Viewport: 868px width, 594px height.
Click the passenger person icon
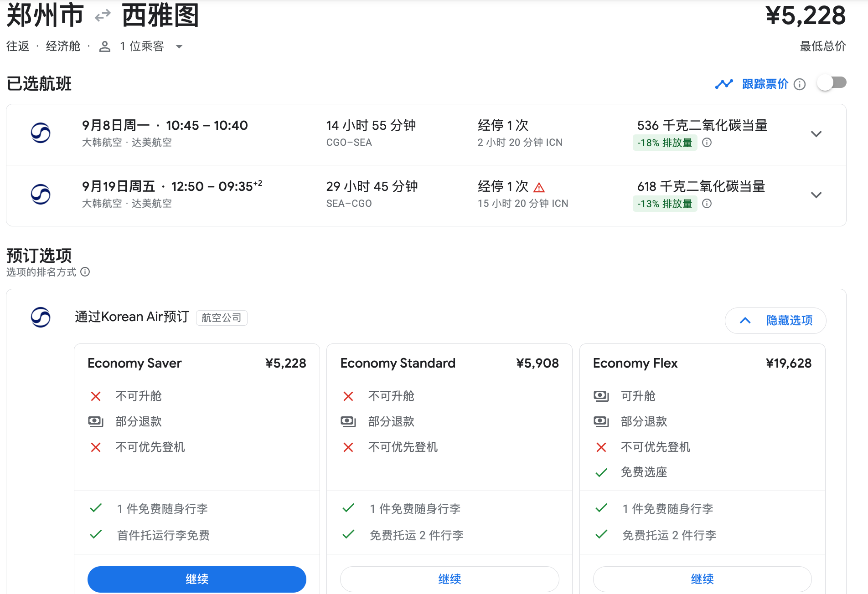click(105, 46)
